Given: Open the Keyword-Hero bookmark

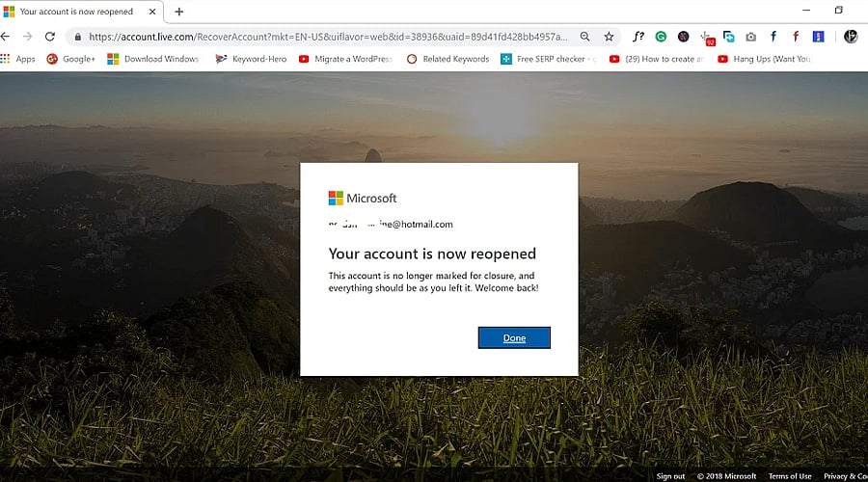Looking at the screenshot, I should click(251, 59).
